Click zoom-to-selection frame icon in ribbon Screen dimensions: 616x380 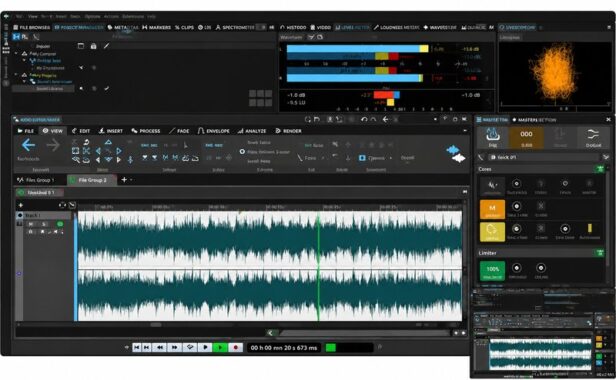[x=75, y=151]
